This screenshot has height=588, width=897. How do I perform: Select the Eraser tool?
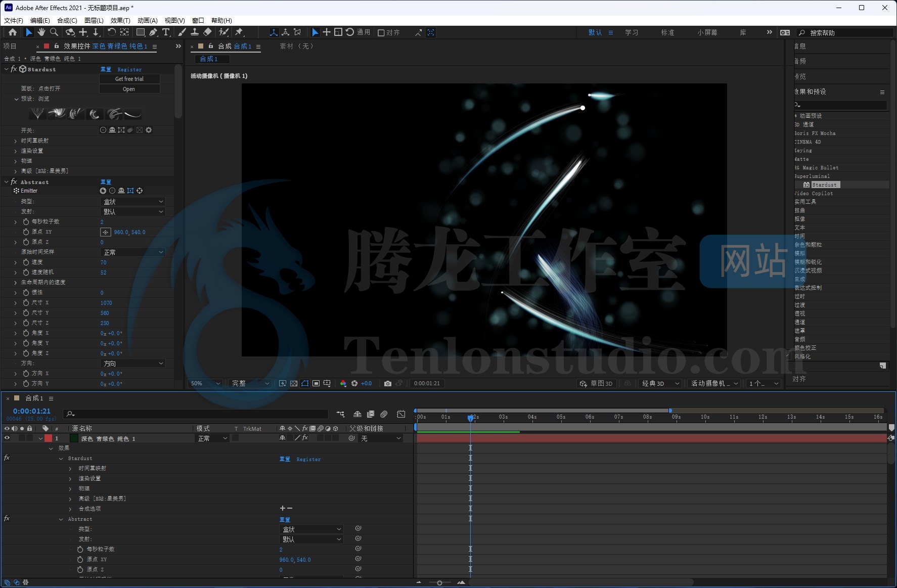(x=207, y=32)
